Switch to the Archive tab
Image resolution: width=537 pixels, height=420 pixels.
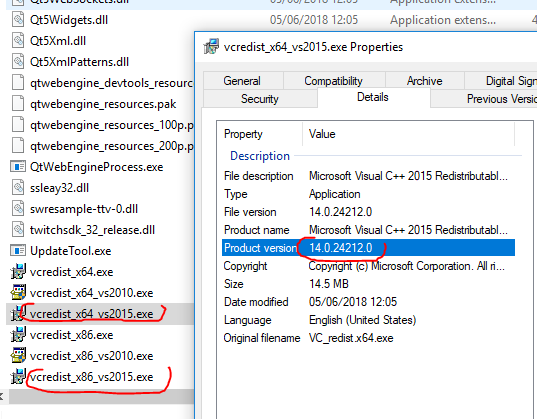tap(425, 81)
